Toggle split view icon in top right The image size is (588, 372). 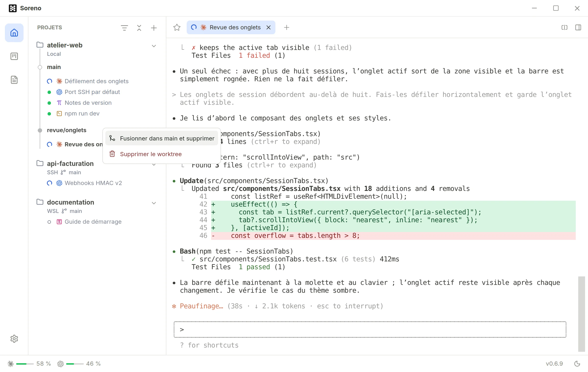pos(564,27)
